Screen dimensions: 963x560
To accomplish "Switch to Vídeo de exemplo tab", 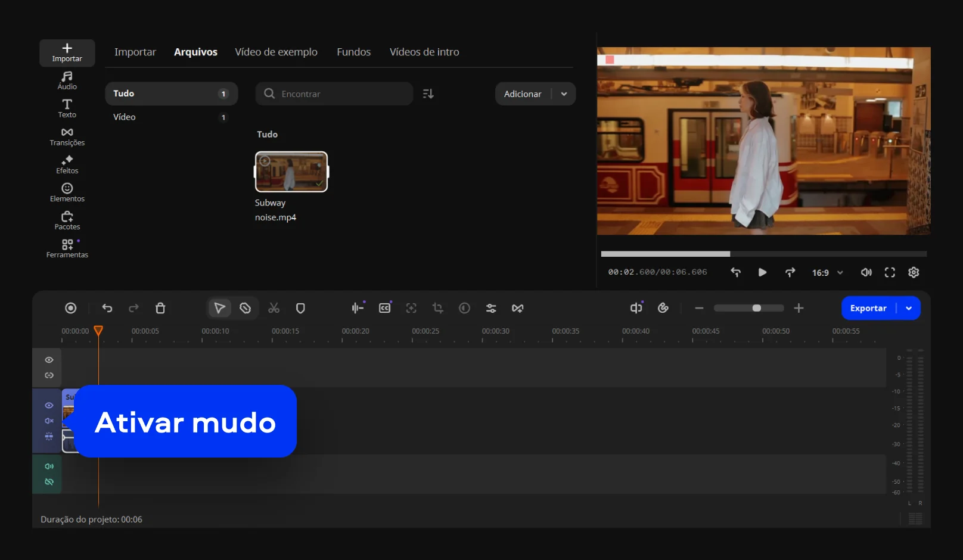I will [276, 52].
